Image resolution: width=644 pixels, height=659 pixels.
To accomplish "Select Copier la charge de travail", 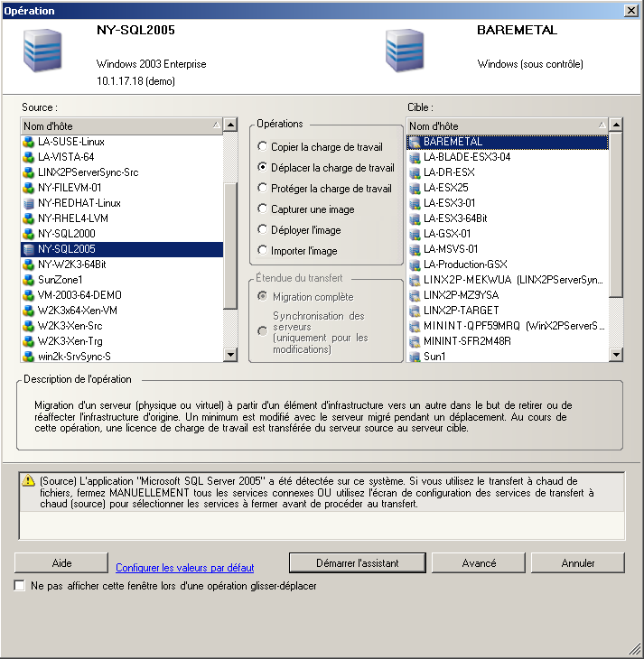I will (x=263, y=146).
